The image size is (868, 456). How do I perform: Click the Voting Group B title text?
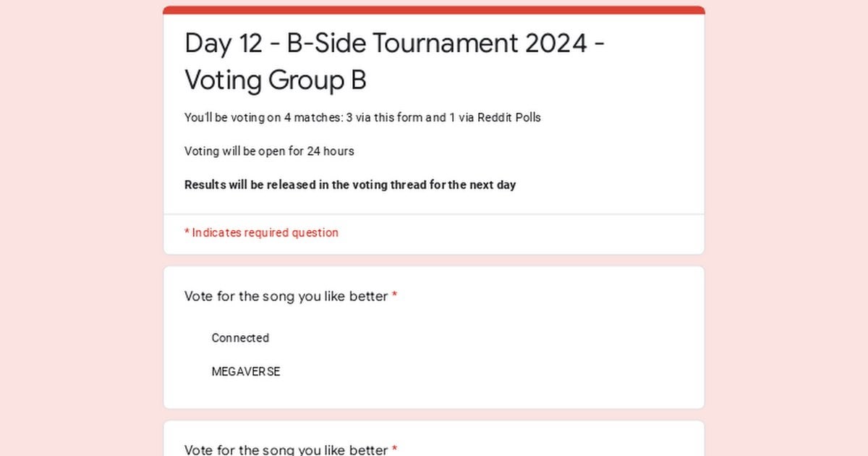click(275, 80)
